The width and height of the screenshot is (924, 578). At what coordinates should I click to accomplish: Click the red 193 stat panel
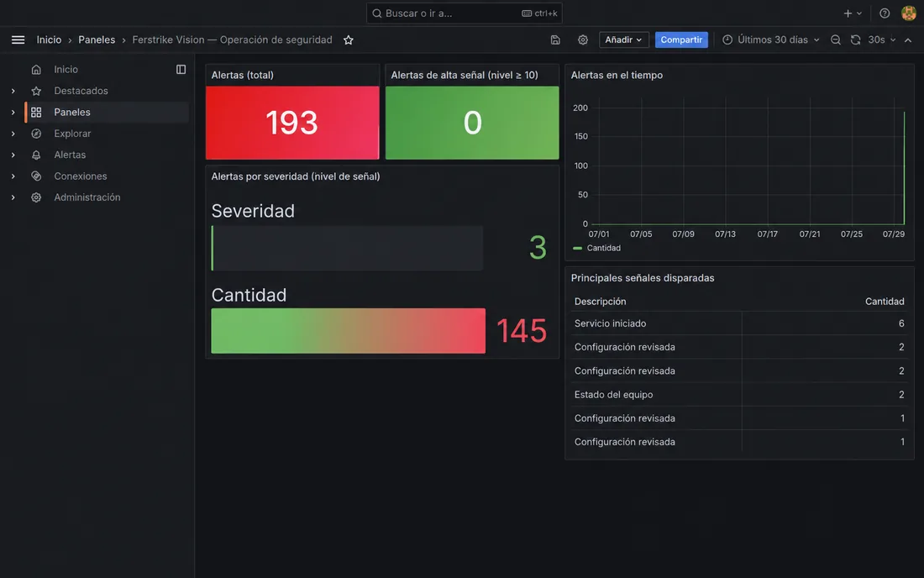point(292,123)
